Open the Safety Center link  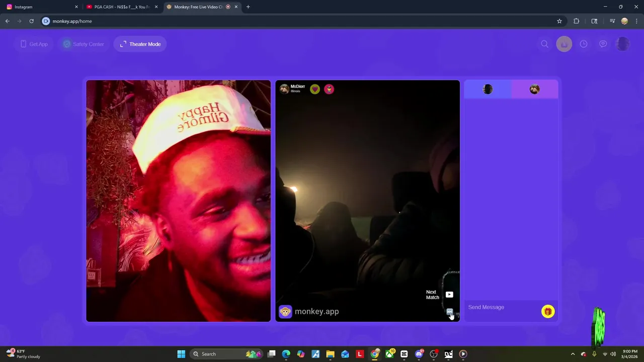click(83, 44)
